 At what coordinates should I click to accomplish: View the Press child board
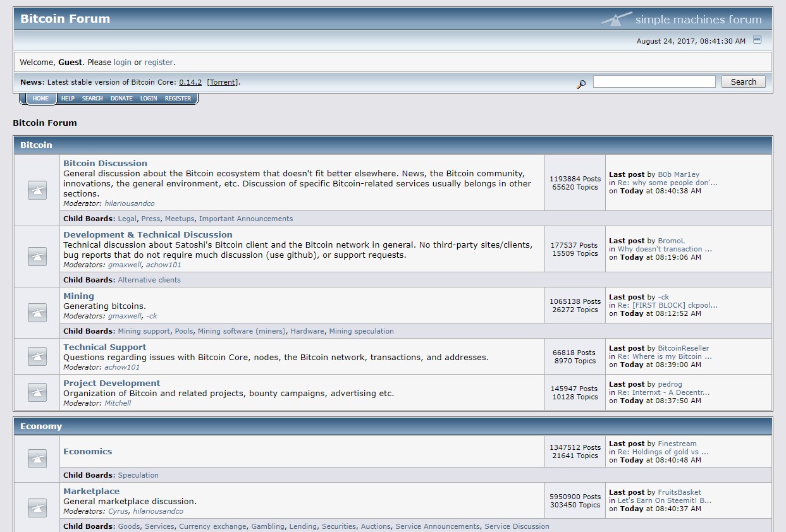click(150, 219)
